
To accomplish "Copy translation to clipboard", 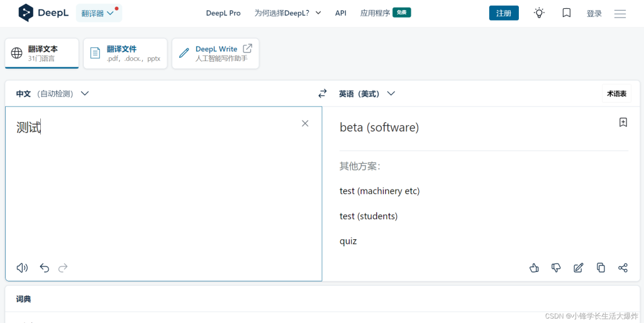I will (x=601, y=268).
